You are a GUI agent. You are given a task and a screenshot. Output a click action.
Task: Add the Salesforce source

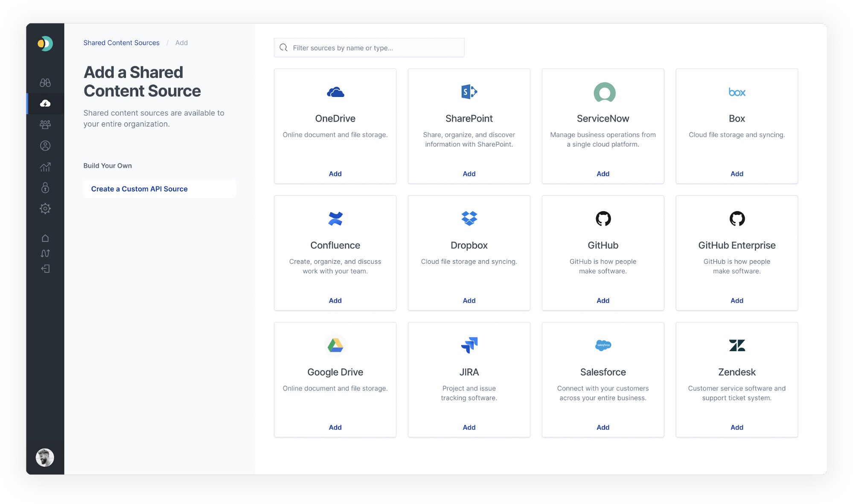[x=603, y=427]
